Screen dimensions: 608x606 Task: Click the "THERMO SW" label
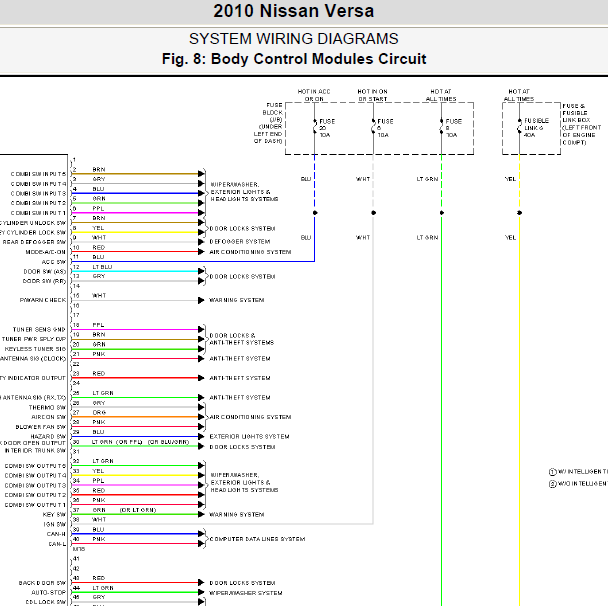point(47,407)
